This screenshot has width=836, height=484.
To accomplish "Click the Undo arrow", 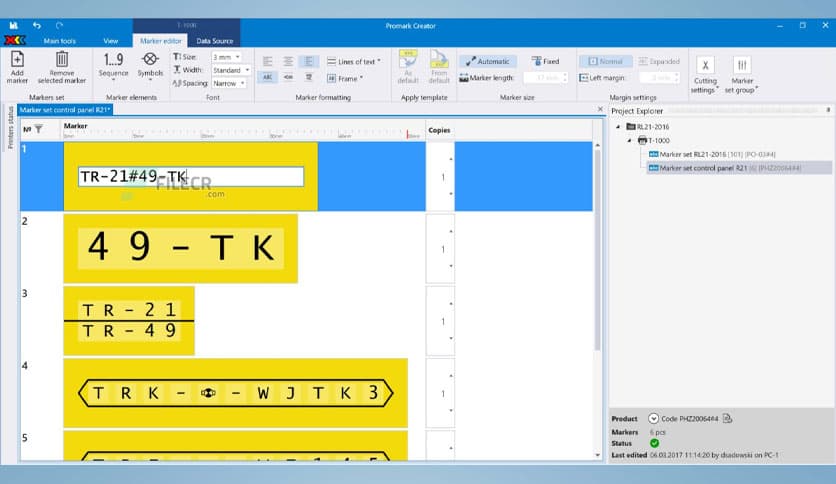I will coord(37,25).
